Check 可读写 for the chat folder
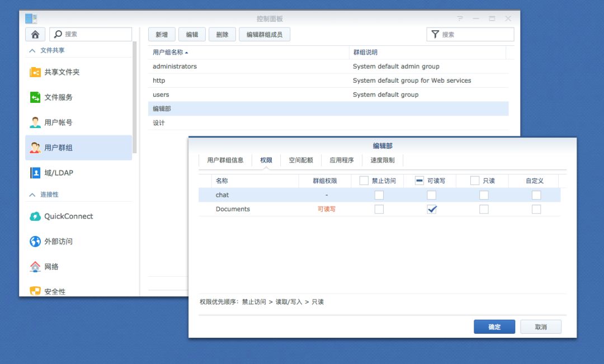Screen dimensions: 604x364 point(431,195)
